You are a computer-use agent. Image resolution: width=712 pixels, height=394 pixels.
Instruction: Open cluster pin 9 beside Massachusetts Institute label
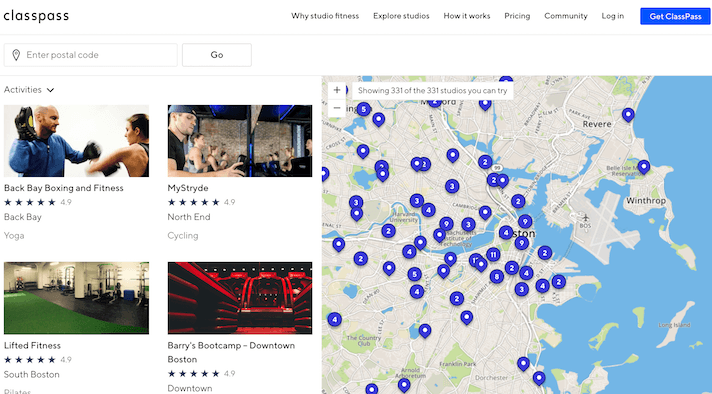tap(446, 223)
